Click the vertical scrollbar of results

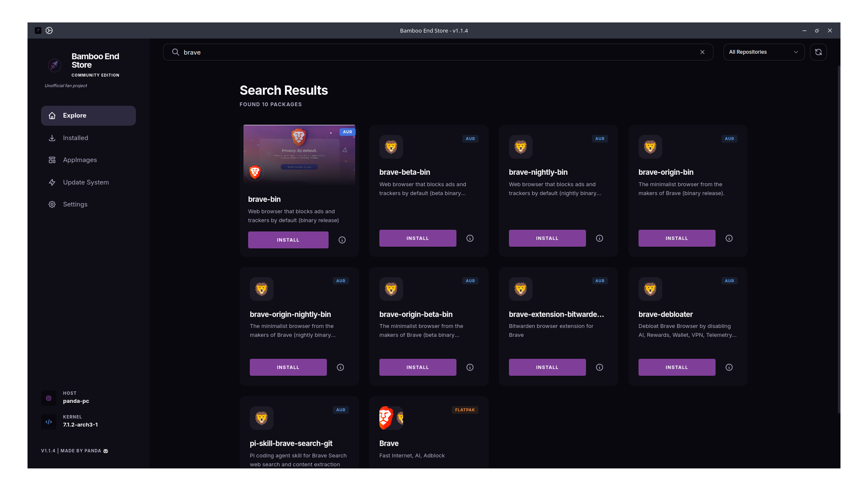click(839, 239)
